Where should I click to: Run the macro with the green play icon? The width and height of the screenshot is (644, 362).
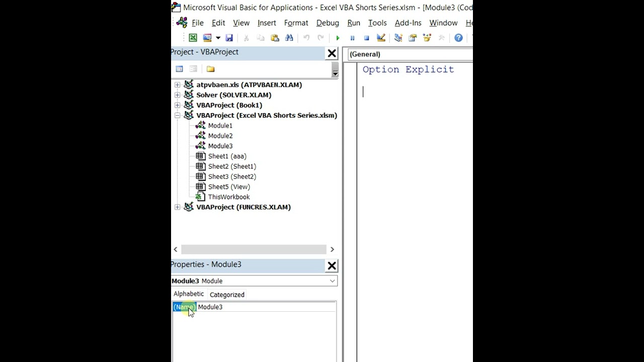338,38
